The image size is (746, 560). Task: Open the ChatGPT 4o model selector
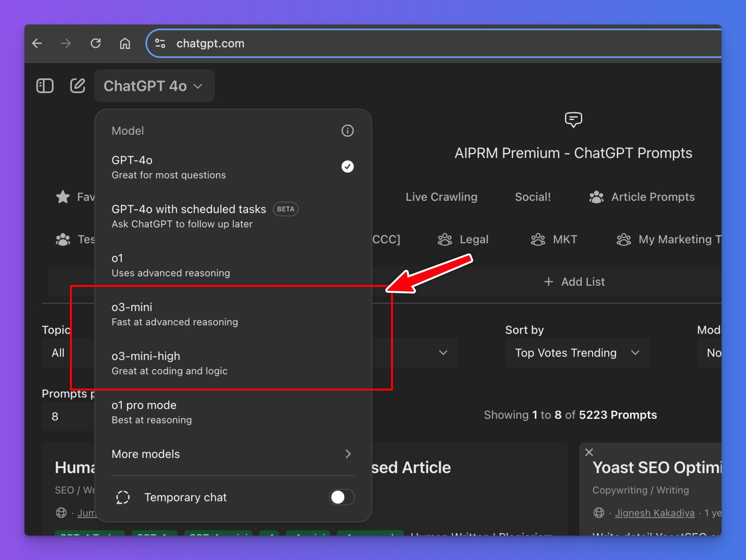coord(154,86)
